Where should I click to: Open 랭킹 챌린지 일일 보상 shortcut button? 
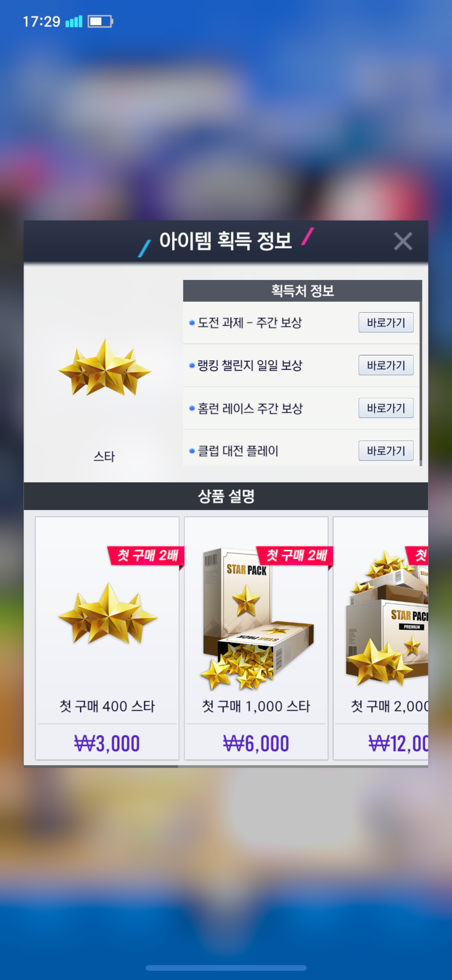[386, 365]
